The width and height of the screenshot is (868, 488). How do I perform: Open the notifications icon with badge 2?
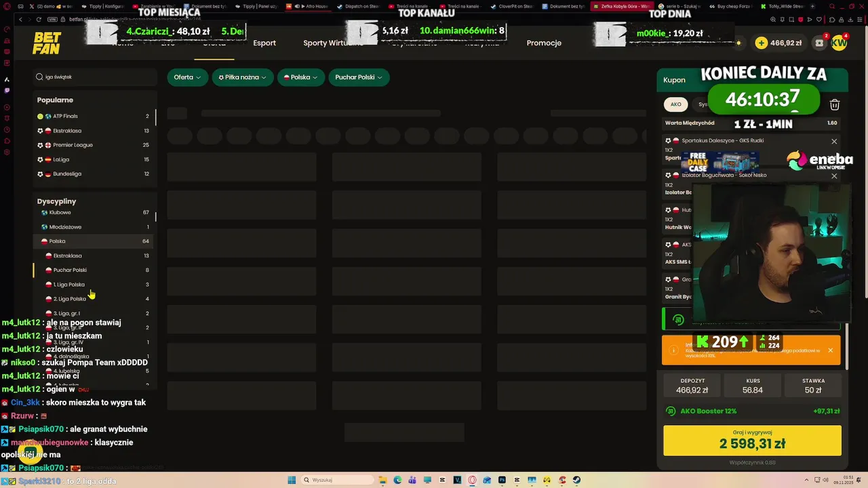tap(820, 43)
